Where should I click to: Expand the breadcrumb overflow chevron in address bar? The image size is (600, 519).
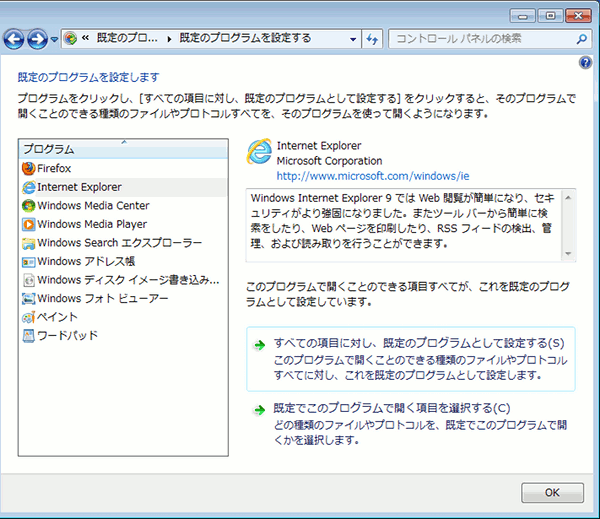coord(87,39)
